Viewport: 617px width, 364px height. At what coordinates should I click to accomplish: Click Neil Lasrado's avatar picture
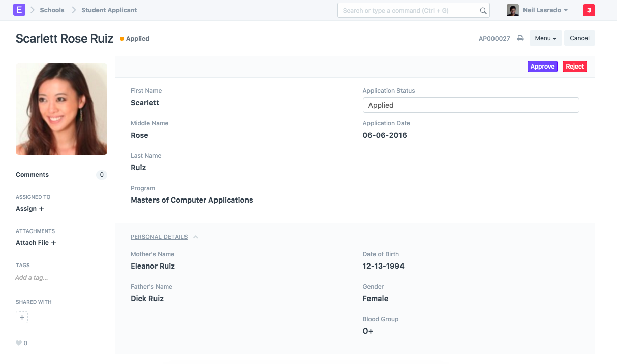[x=512, y=10]
